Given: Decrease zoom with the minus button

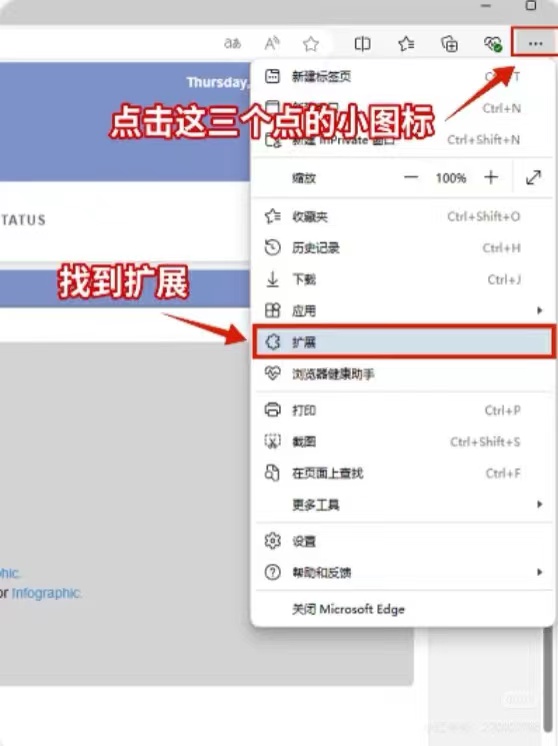Looking at the screenshot, I should tap(411, 177).
